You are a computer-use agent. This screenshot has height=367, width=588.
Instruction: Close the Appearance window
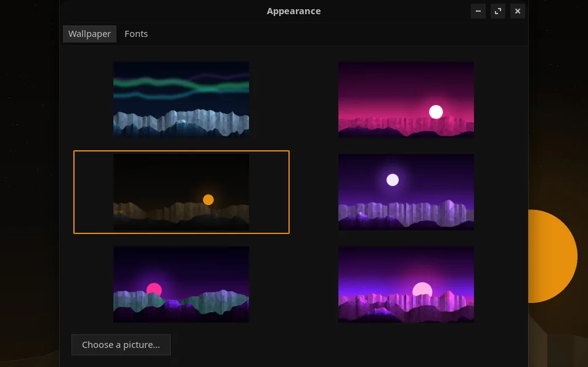pyautogui.click(x=518, y=11)
